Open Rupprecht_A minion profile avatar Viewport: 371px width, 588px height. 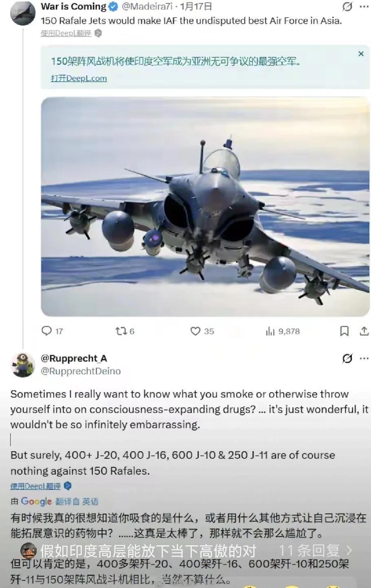(x=23, y=364)
